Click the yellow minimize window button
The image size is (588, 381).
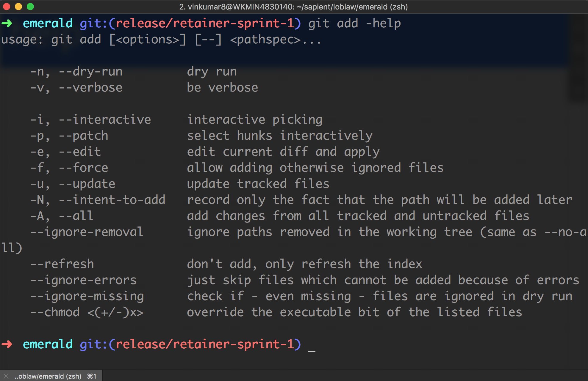coord(18,6)
